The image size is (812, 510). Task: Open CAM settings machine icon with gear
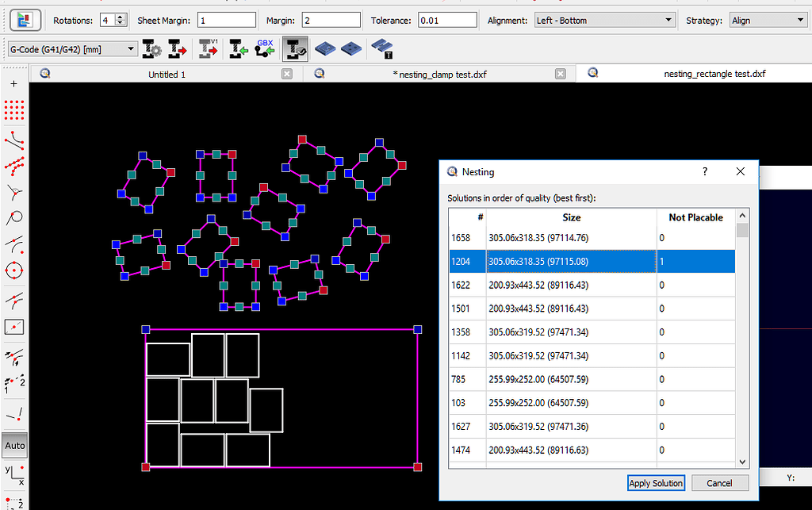[151, 48]
